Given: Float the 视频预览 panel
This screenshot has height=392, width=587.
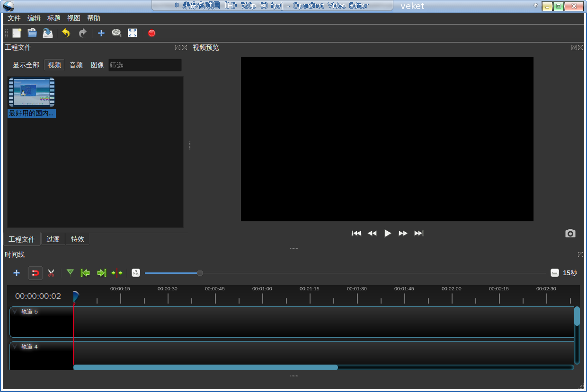Looking at the screenshot, I should click(x=574, y=48).
